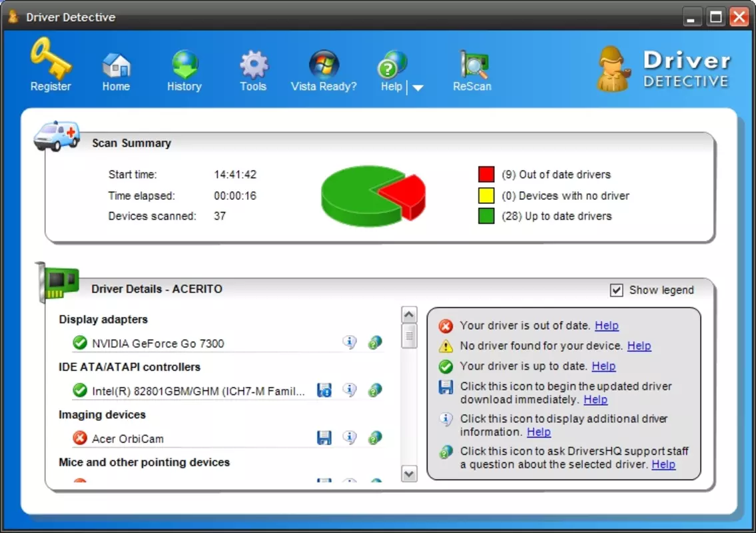Click the Intel controller up-to-date checkmark

click(x=79, y=390)
